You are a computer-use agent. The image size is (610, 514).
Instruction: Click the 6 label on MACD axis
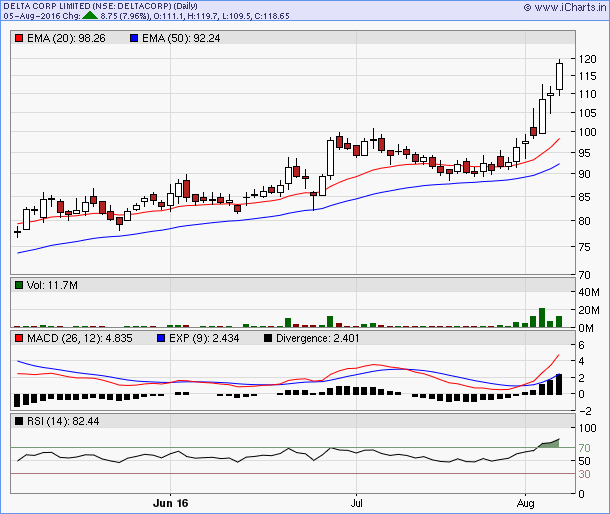click(581, 345)
